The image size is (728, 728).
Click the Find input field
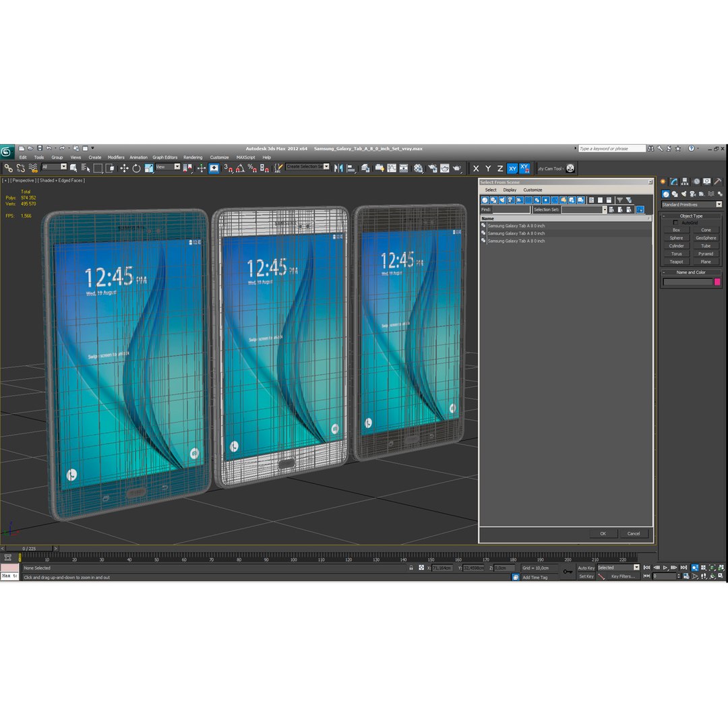pos(511,210)
